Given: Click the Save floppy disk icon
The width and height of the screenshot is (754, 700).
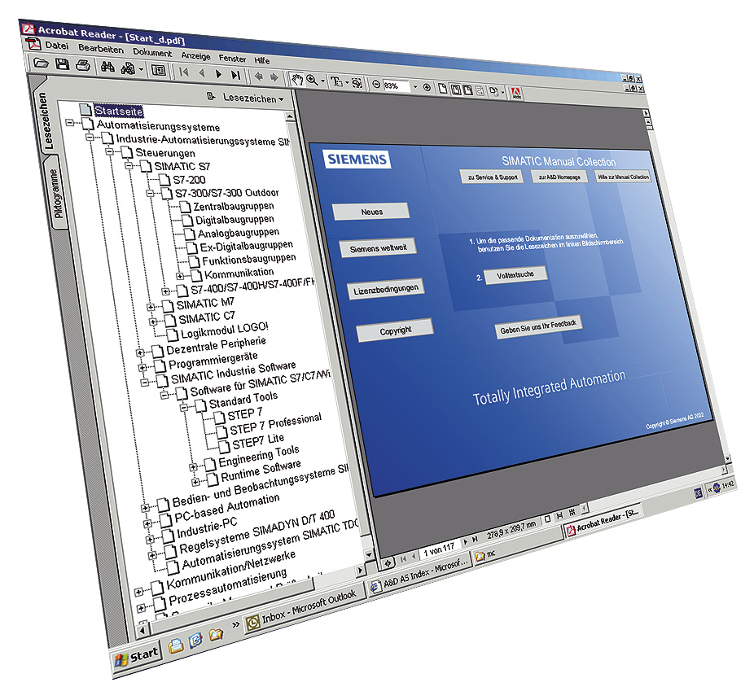Looking at the screenshot, I should pos(62,64).
